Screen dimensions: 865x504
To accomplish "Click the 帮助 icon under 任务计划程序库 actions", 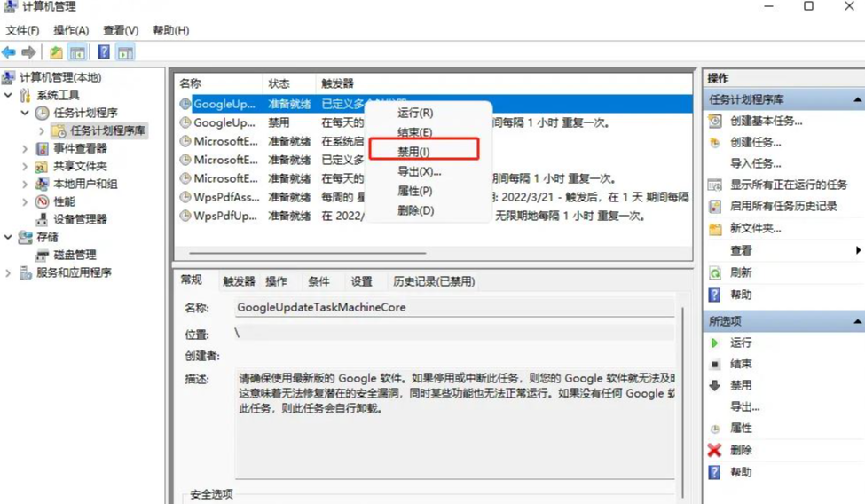I will click(x=714, y=295).
